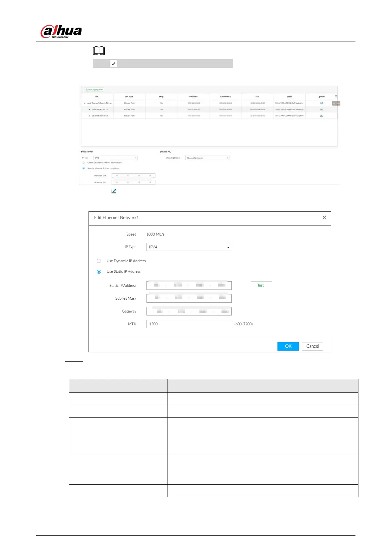The image size is (392, 554).
Task: Click the '1000 Mb/s' speed value
Action: click(x=155, y=234)
